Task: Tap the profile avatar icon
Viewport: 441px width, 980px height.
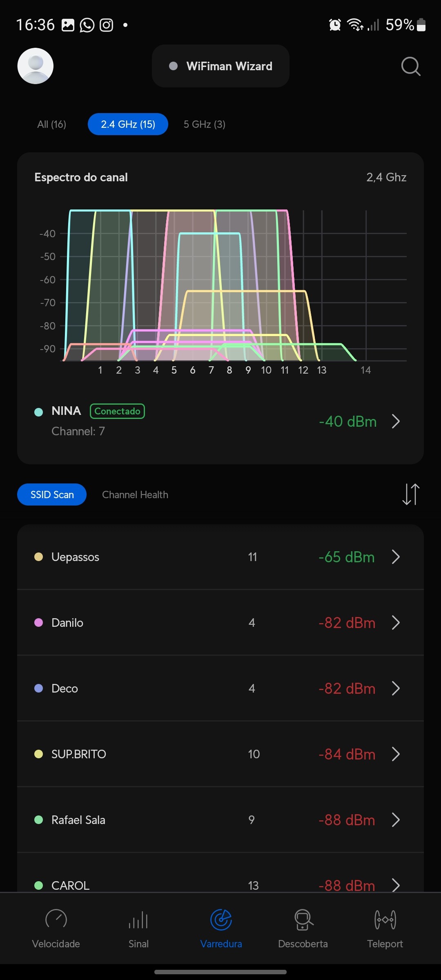Action: [36, 66]
